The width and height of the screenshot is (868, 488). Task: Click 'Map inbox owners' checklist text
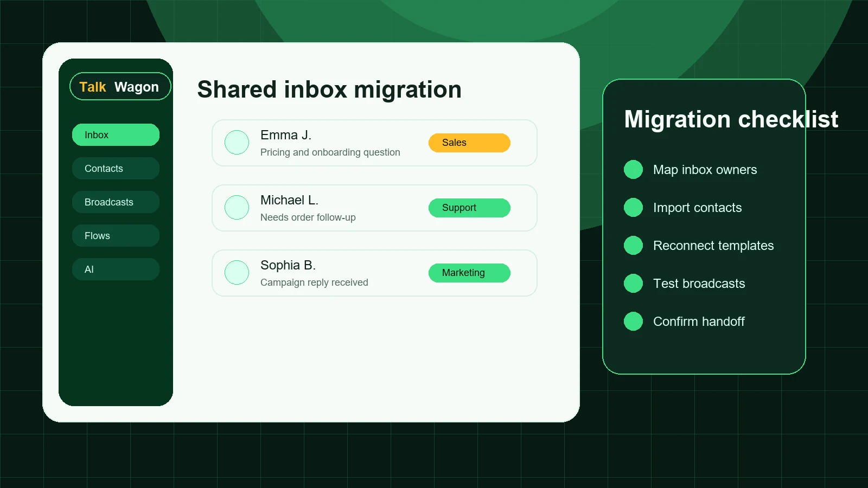705,170
